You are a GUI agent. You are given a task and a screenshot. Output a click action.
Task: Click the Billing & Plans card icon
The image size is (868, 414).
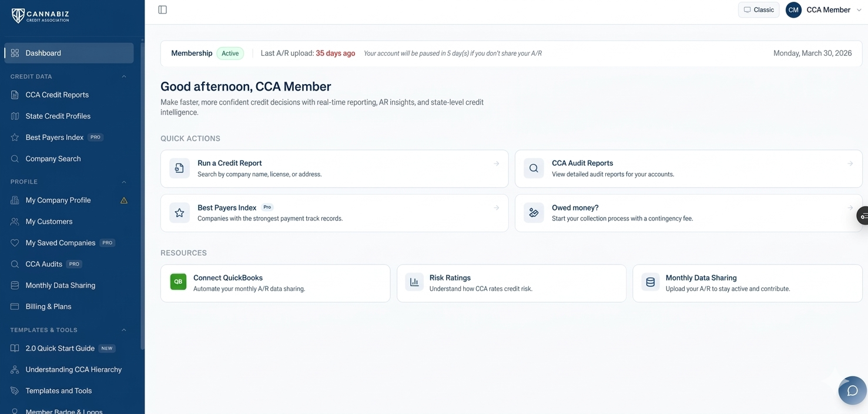click(15, 306)
